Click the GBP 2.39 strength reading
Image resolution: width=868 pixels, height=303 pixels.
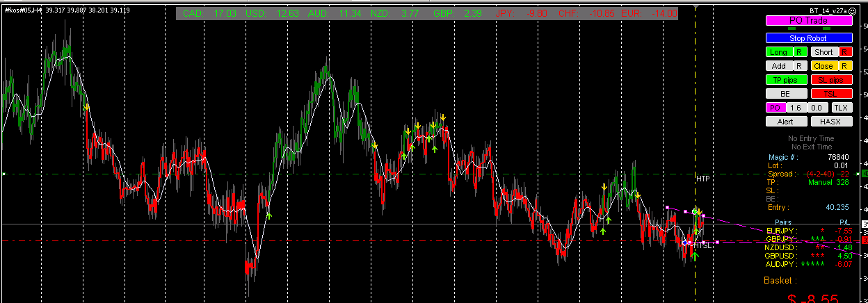(458, 13)
